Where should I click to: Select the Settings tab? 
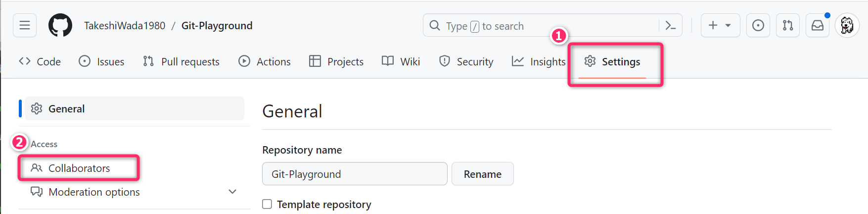(612, 61)
